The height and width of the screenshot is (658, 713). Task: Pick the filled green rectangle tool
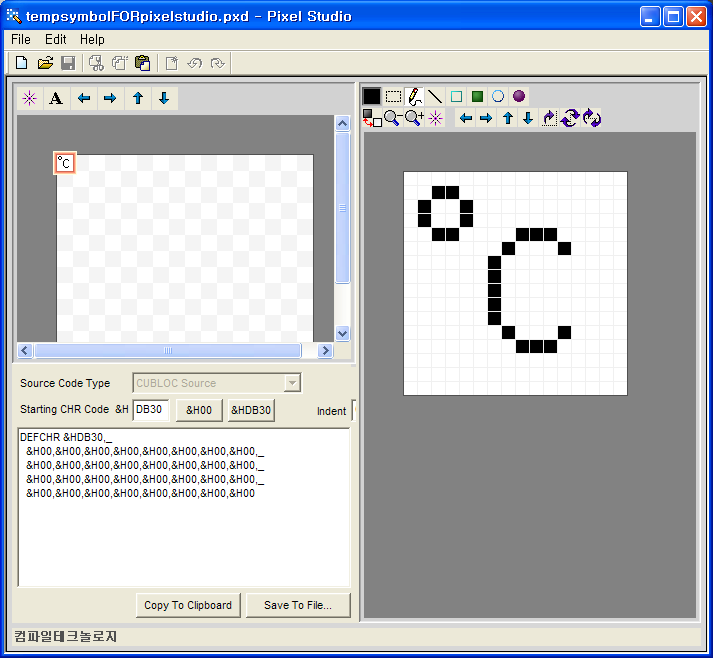[x=477, y=97]
